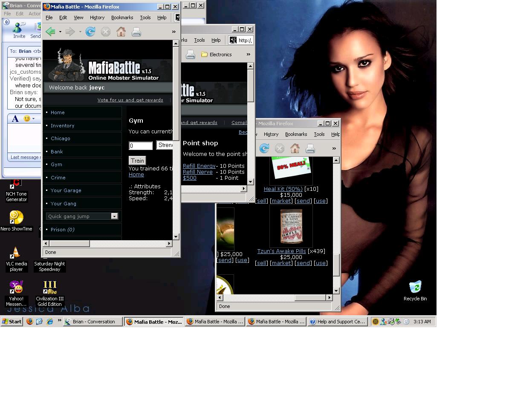The width and height of the screenshot is (532, 397).
Task: Click Heal Kit (50%) item link
Action: [x=283, y=189]
